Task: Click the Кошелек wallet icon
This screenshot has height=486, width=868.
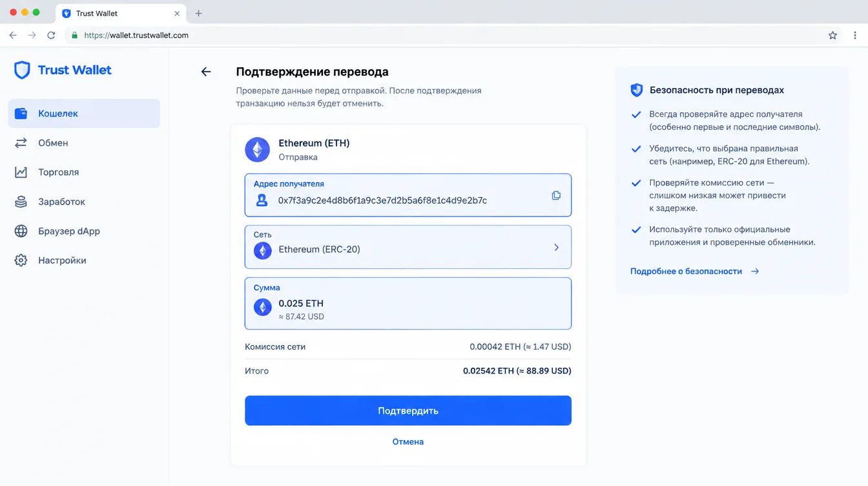Action: pos(21,113)
